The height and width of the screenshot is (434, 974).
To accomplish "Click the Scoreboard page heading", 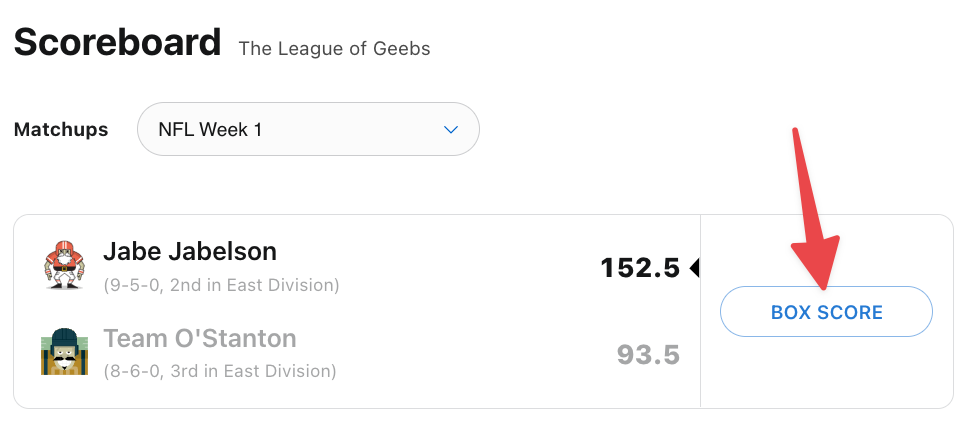I will click(x=117, y=42).
